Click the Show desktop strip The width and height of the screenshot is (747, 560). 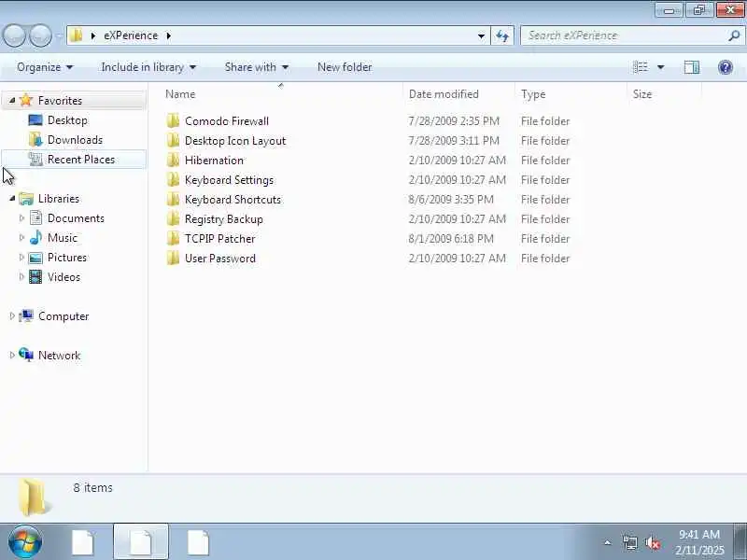[x=740, y=542]
